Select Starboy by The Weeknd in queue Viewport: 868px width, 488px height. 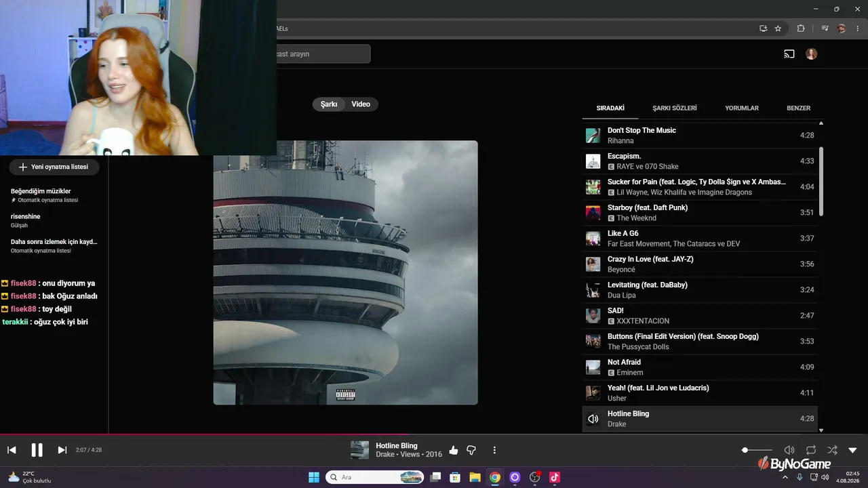700,213
